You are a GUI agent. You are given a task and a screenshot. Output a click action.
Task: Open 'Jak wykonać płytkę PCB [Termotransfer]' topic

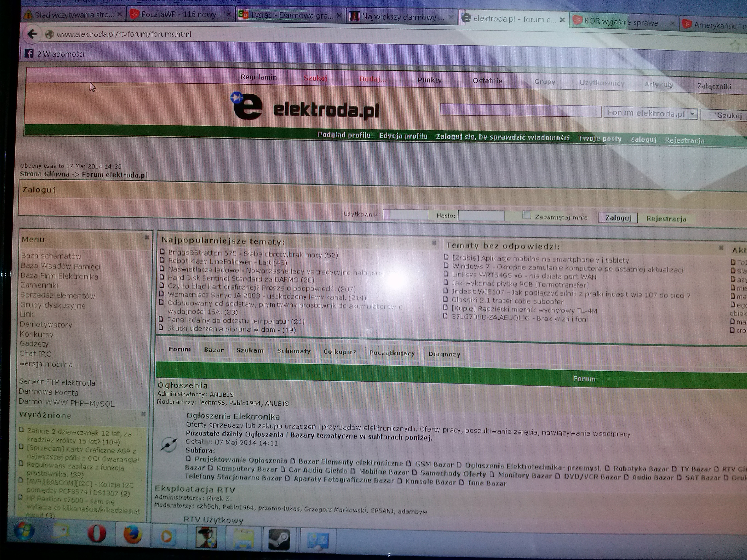pos(520,284)
